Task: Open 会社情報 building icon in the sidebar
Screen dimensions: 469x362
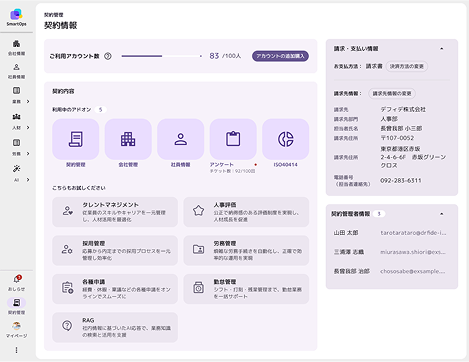Action: click(x=16, y=44)
